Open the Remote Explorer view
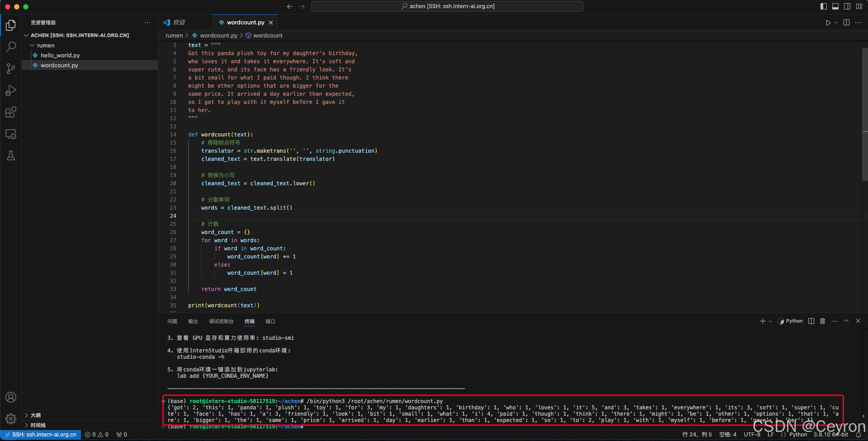The height and width of the screenshot is (441, 868). pos(10,134)
